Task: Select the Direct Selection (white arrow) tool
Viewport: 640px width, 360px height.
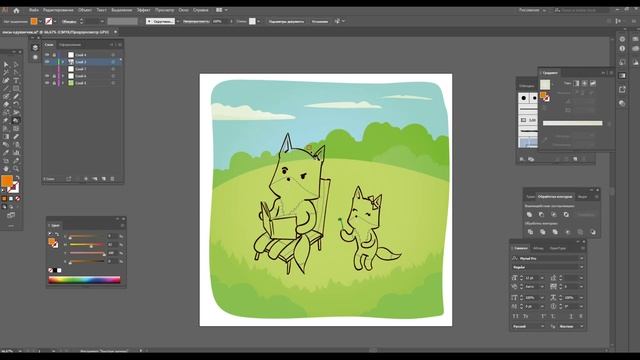Action: coord(16,64)
